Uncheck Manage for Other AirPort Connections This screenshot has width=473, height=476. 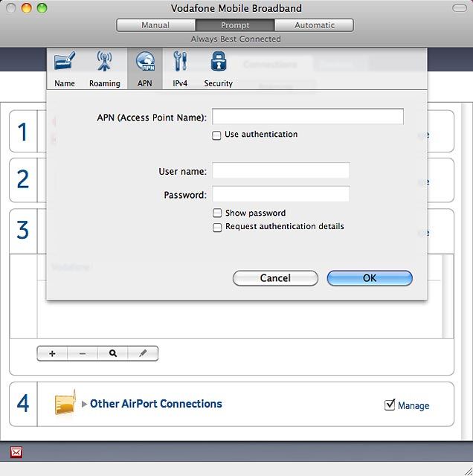coord(390,405)
